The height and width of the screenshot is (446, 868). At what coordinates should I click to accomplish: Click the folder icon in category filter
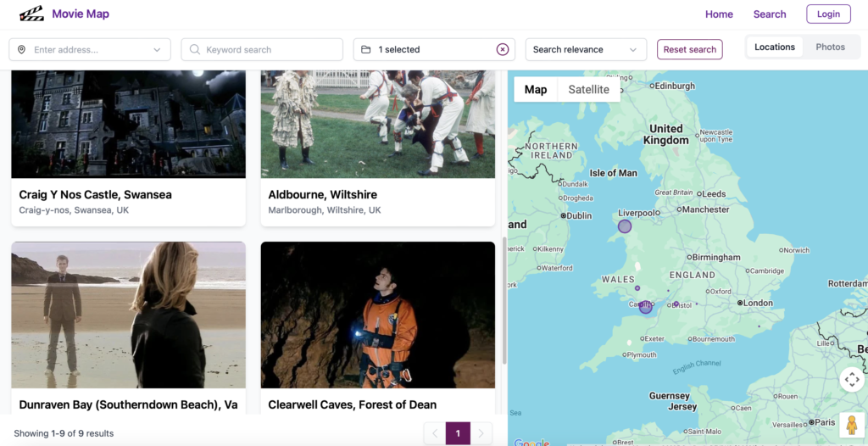pyautogui.click(x=366, y=50)
